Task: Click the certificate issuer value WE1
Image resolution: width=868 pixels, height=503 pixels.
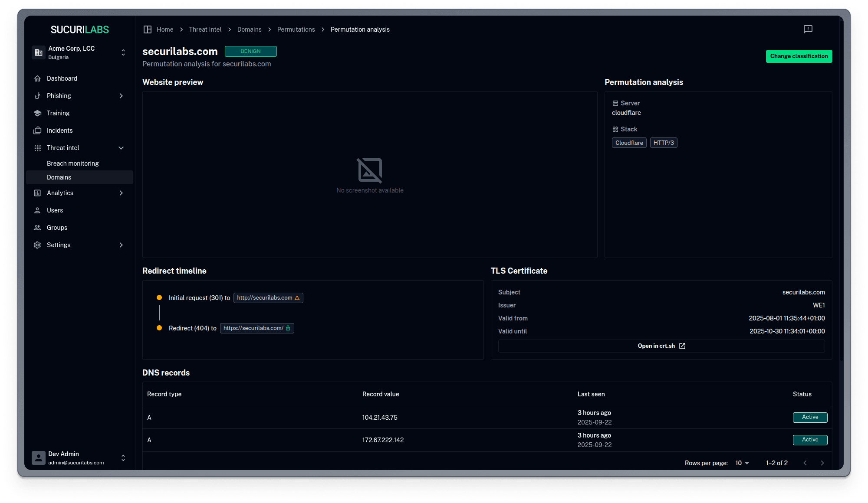Action: coord(819,305)
